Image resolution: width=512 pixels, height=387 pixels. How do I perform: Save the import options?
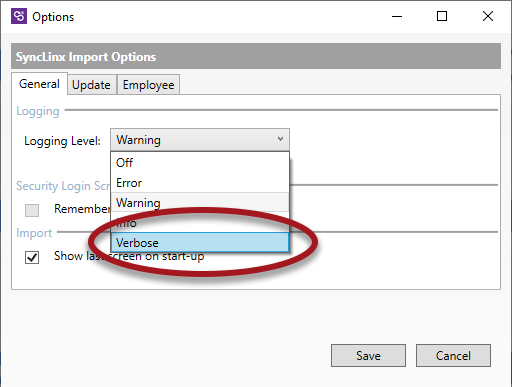coord(368,356)
